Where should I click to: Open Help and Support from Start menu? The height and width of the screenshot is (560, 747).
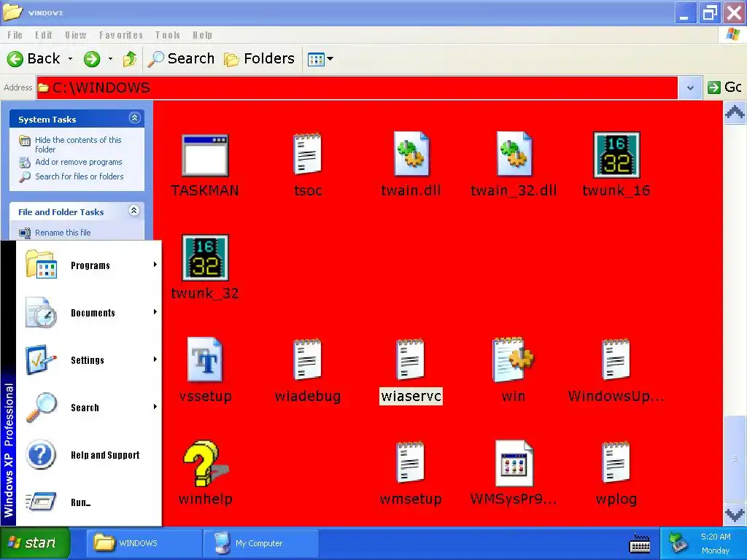tap(89, 455)
